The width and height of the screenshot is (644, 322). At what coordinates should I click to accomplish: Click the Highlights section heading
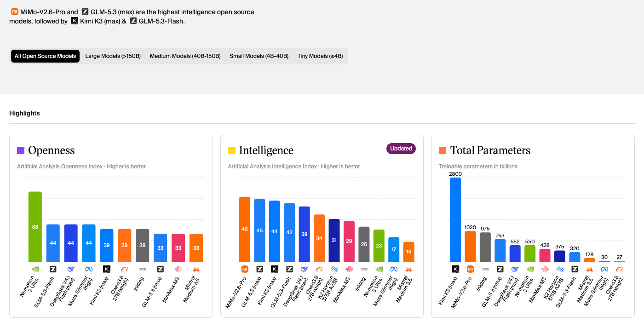[24, 113]
